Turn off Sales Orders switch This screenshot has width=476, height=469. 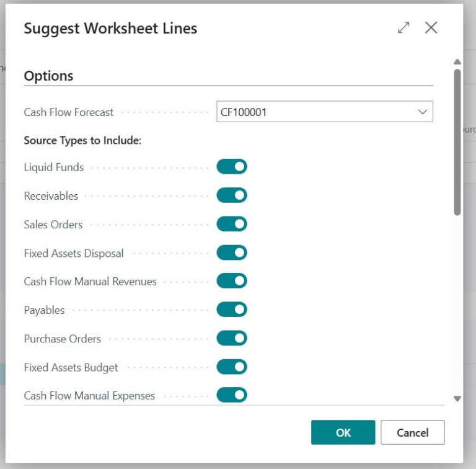(x=232, y=224)
